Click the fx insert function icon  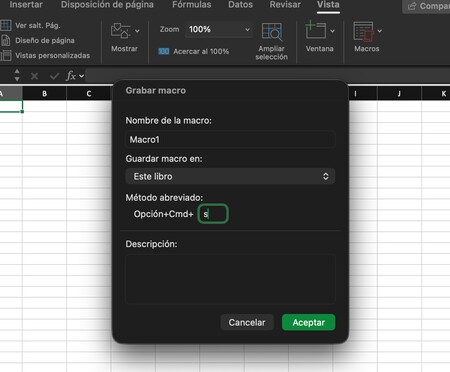70,76
